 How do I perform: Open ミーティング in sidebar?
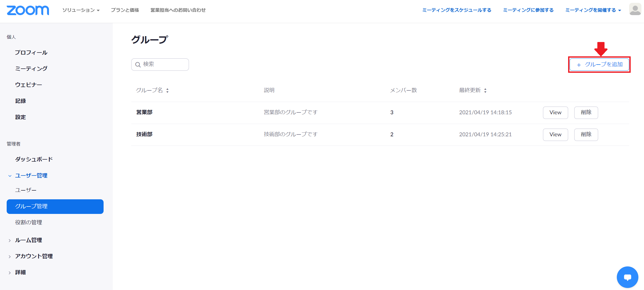31,68
